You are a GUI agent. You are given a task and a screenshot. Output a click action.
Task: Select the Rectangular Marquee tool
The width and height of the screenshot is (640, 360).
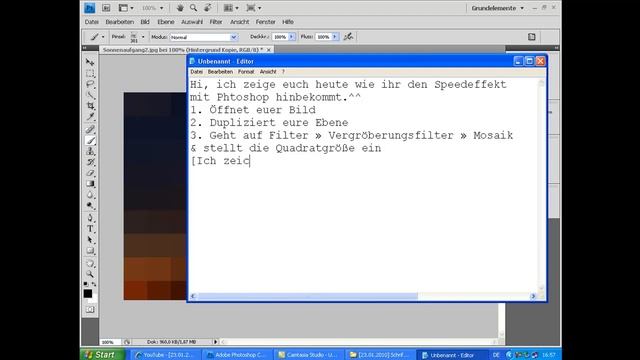point(90,73)
